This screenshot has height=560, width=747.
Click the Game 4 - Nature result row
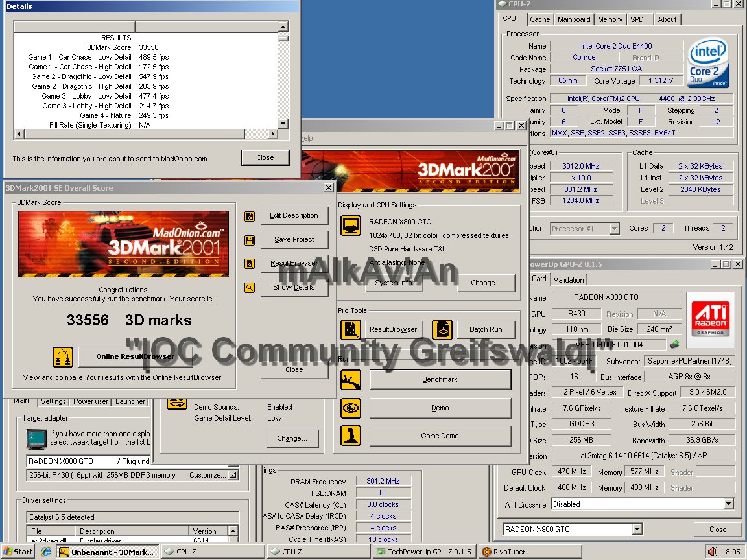point(146,116)
